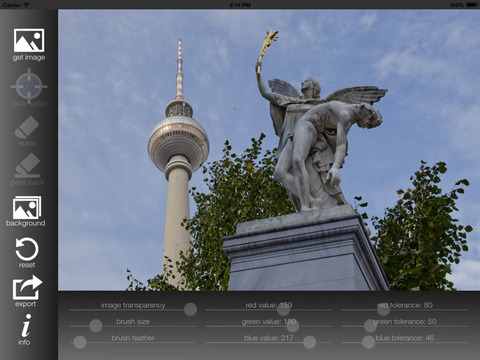Viewport: 480px width, 360px height.
Task: Choose the erase tool
Action: (x=27, y=131)
